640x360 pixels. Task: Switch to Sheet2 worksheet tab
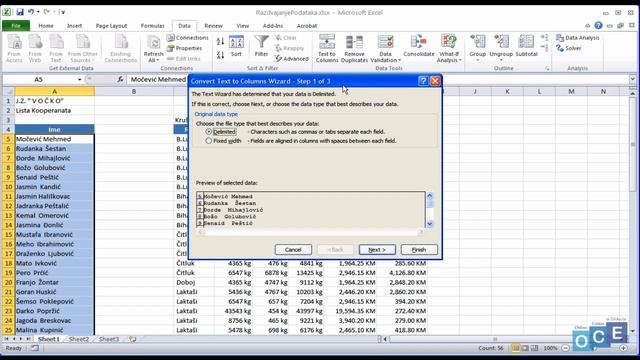(79, 339)
